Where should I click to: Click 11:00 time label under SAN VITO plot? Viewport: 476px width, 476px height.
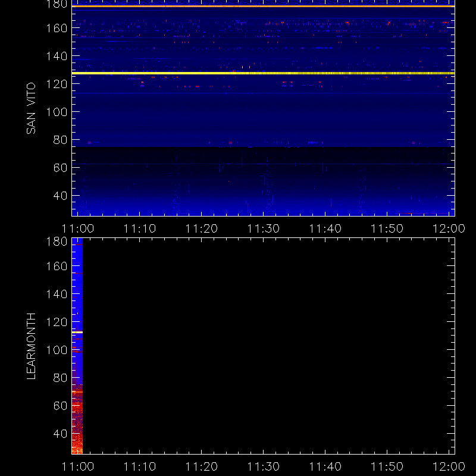78,228
